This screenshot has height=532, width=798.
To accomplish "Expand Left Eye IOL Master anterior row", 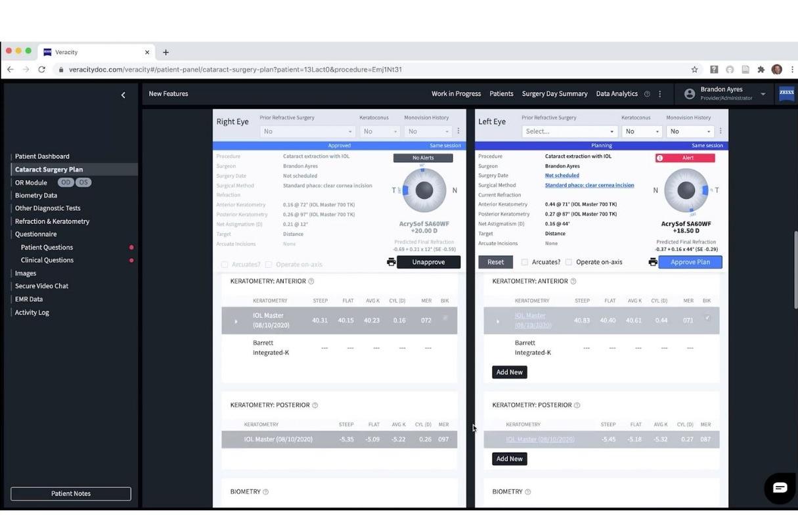I will tap(498, 321).
